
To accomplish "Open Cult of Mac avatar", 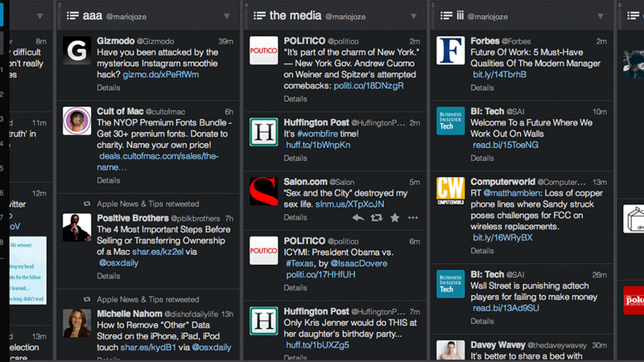I will [76, 121].
